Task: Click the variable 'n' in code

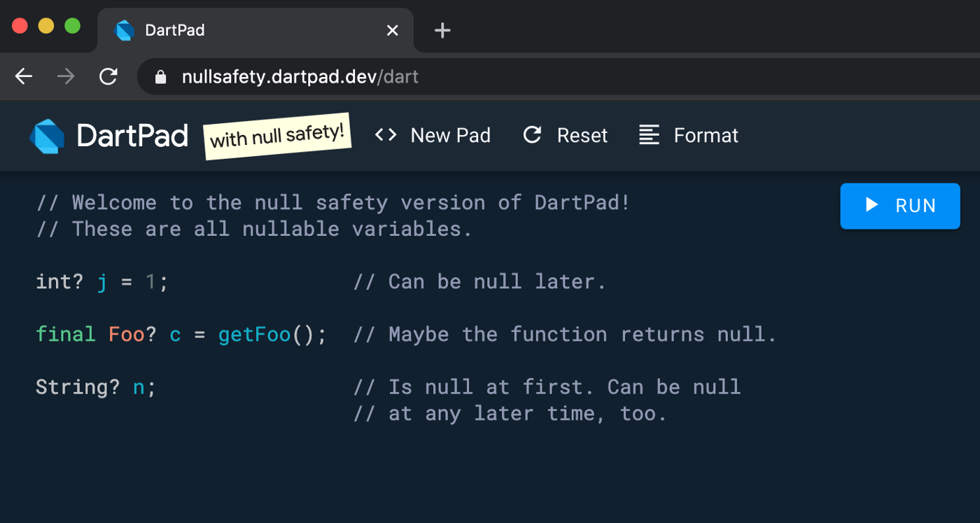Action: coord(139,388)
